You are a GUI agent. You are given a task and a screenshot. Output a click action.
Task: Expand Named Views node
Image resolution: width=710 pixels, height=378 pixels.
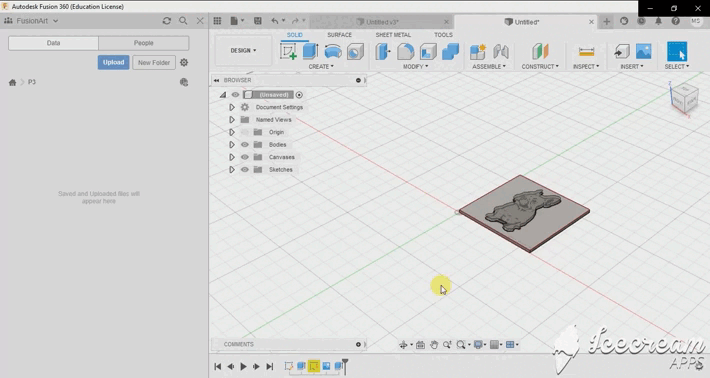(231, 120)
